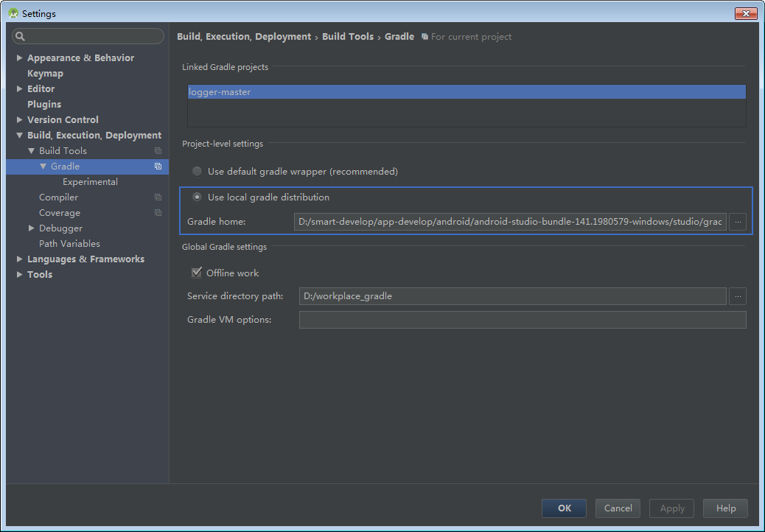
Task: Toggle the Offline work checkbox
Action: coord(197,273)
